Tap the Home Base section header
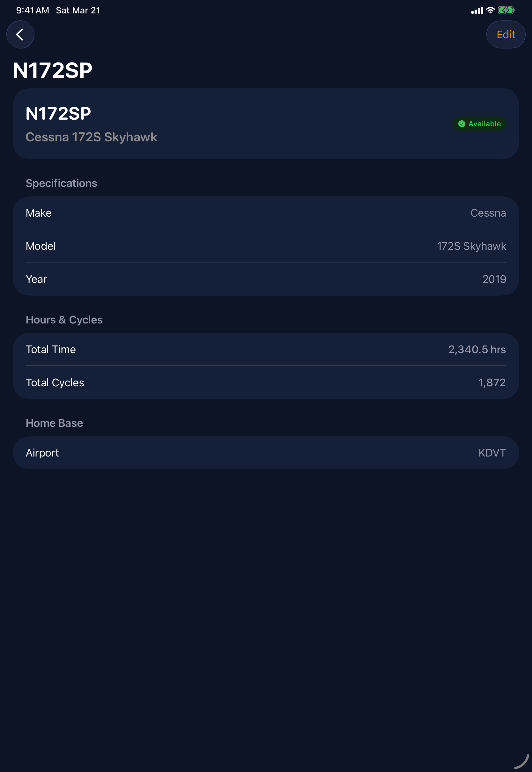The height and width of the screenshot is (772, 532). 54,423
